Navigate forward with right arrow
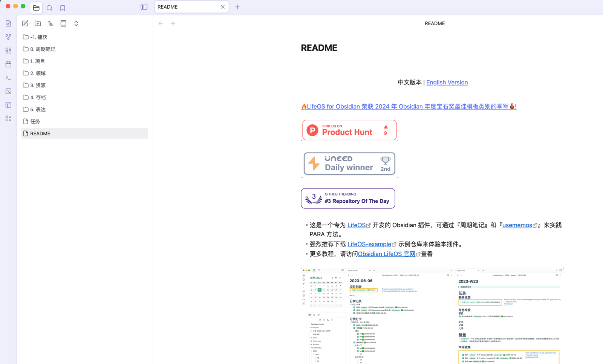Image resolution: width=603 pixels, height=364 pixels. click(173, 23)
